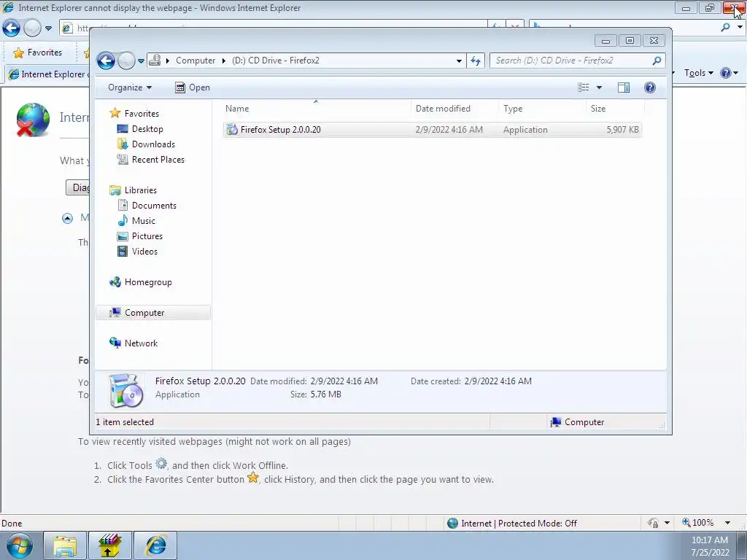The image size is (747, 560).
Task: Open IE search provider dropdown arrow
Action: 740,28
